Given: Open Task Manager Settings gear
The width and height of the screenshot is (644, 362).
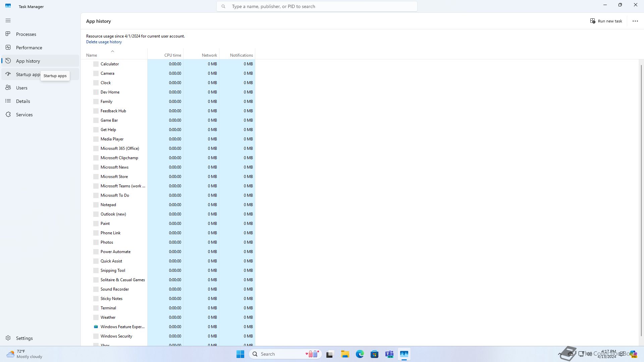Looking at the screenshot, I should click(8, 338).
